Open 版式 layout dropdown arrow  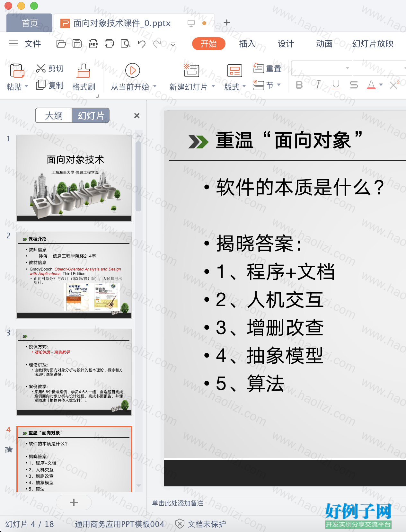(x=244, y=86)
